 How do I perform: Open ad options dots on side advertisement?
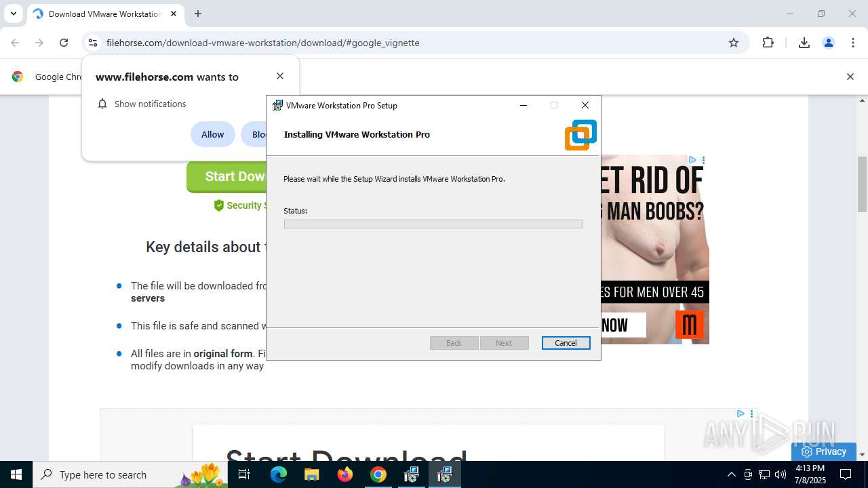tap(703, 161)
